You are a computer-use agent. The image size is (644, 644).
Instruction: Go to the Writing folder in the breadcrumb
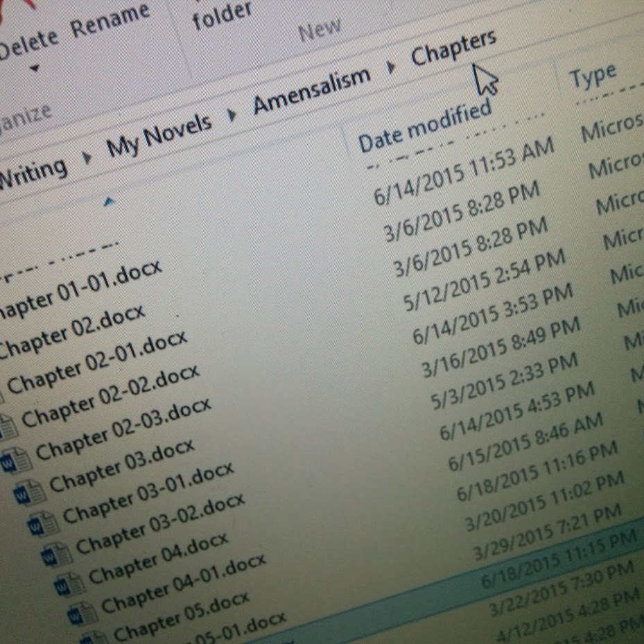coord(33,173)
